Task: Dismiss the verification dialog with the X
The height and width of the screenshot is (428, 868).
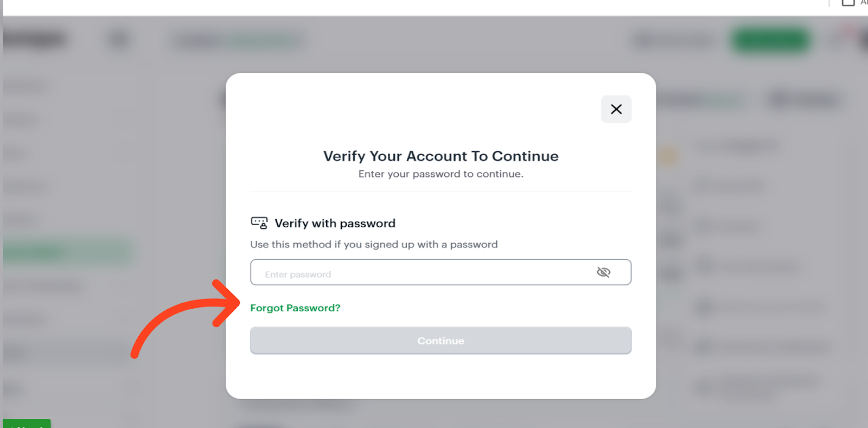Action: tap(616, 109)
